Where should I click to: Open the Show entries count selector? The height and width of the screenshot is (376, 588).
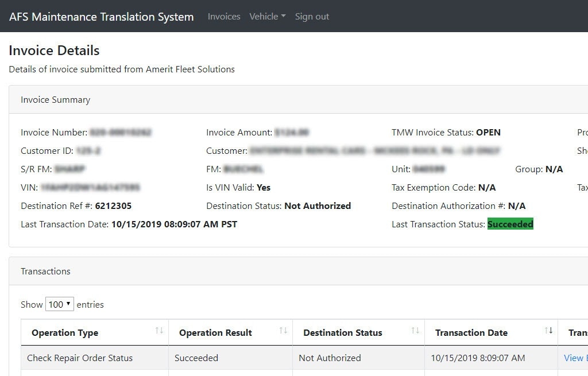tap(60, 304)
